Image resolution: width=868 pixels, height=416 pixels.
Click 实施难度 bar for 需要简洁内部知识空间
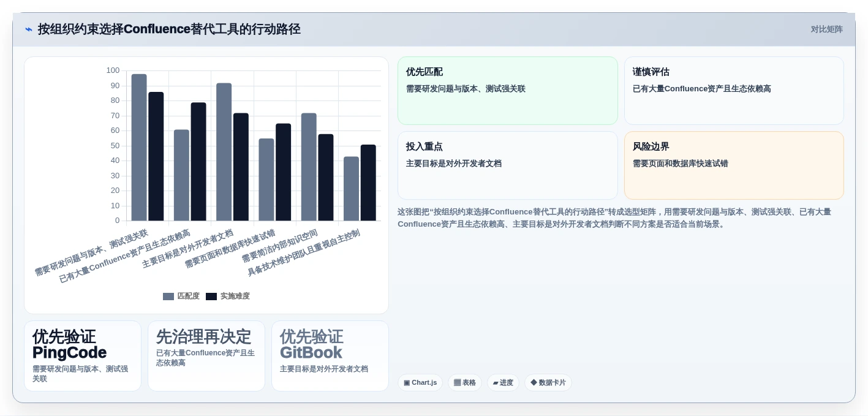(326, 177)
